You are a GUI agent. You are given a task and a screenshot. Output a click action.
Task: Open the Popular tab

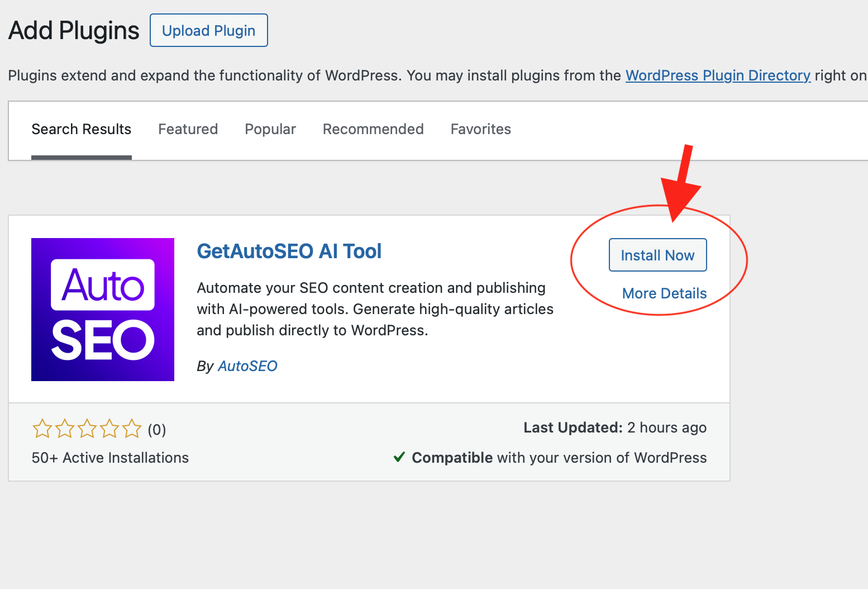pyautogui.click(x=270, y=129)
